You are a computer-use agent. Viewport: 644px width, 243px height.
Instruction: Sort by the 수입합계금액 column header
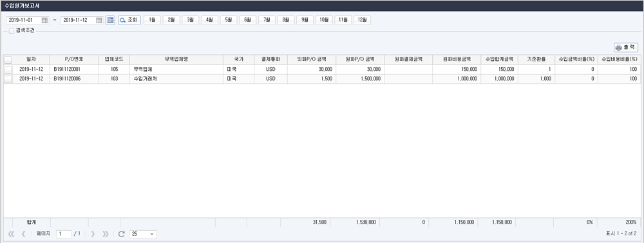pos(500,59)
